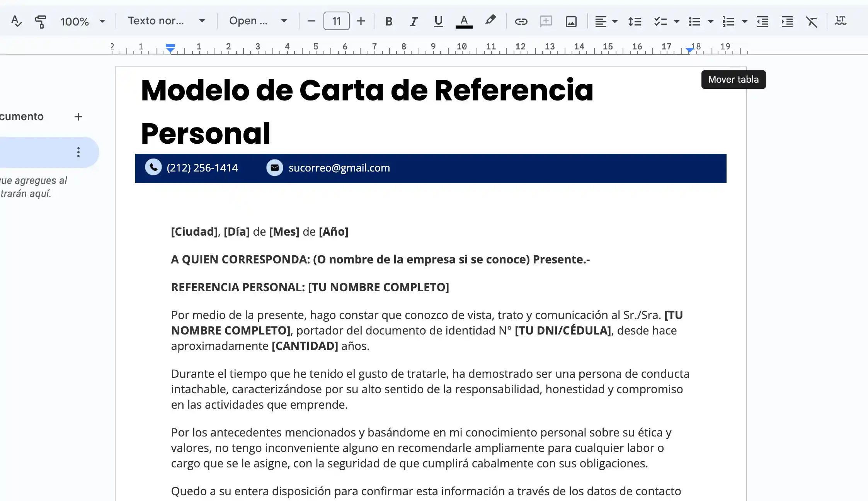Clear formatting from selection
The width and height of the screenshot is (868, 501).
[812, 21]
